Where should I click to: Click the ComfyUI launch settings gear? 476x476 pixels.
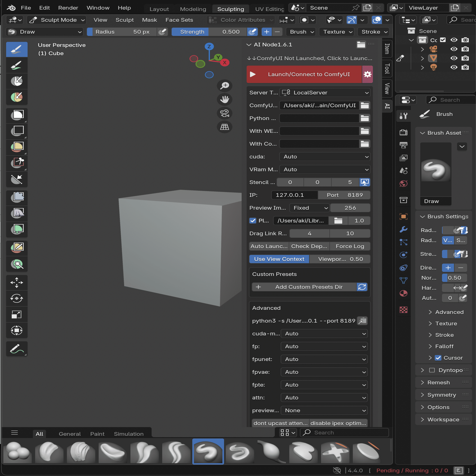(368, 74)
